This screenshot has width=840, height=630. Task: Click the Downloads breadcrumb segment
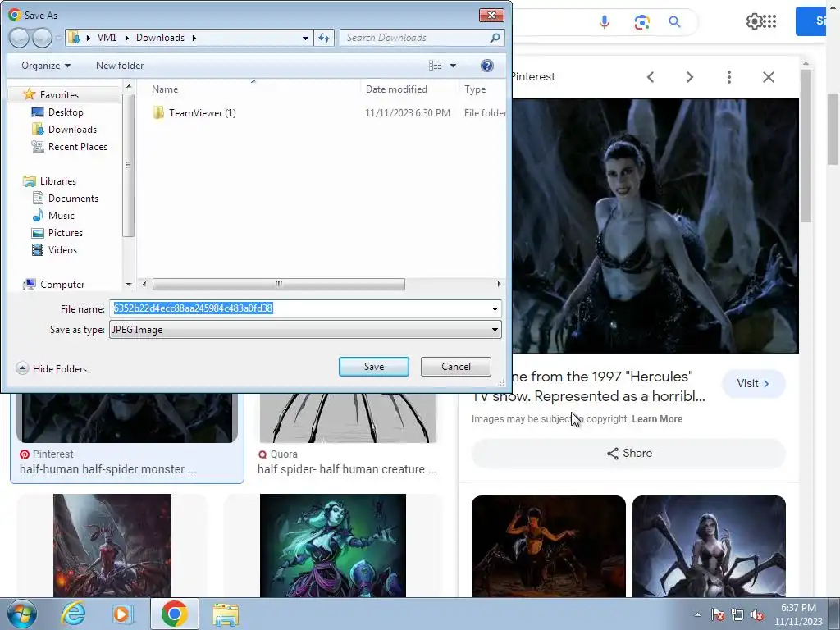point(160,38)
